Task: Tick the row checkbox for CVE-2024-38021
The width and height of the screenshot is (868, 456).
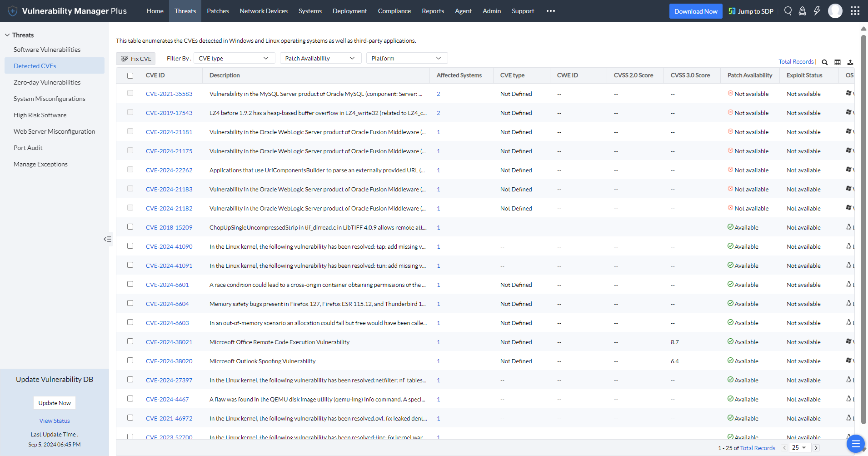Action: pos(130,341)
